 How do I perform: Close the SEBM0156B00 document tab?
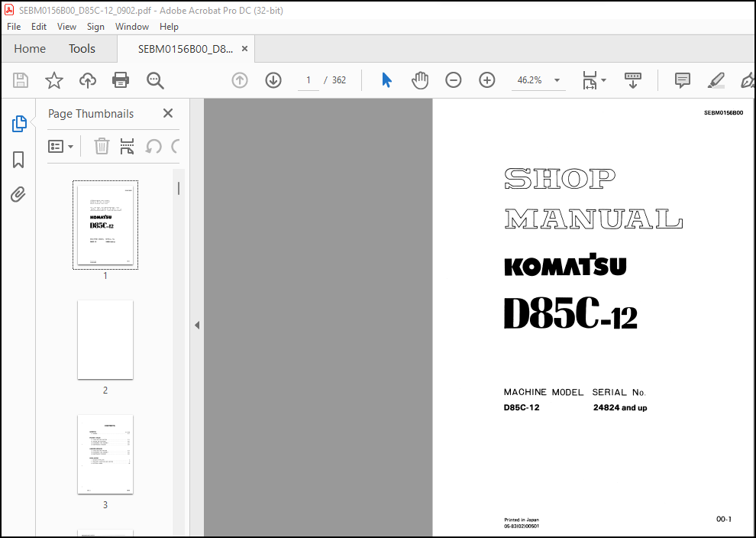(244, 49)
